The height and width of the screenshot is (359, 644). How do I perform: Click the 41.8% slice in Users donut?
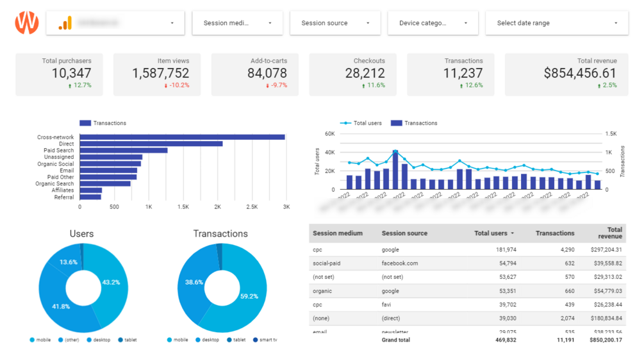pos(61,306)
